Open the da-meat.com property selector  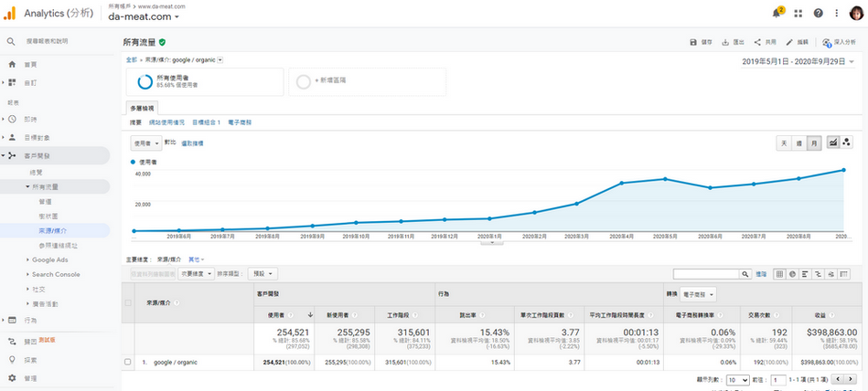[144, 17]
